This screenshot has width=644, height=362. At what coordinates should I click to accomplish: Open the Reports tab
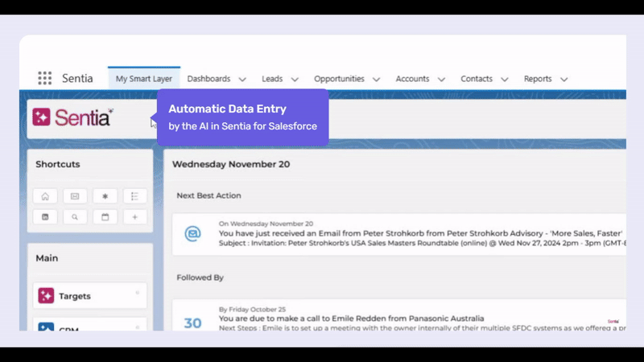click(x=538, y=78)
